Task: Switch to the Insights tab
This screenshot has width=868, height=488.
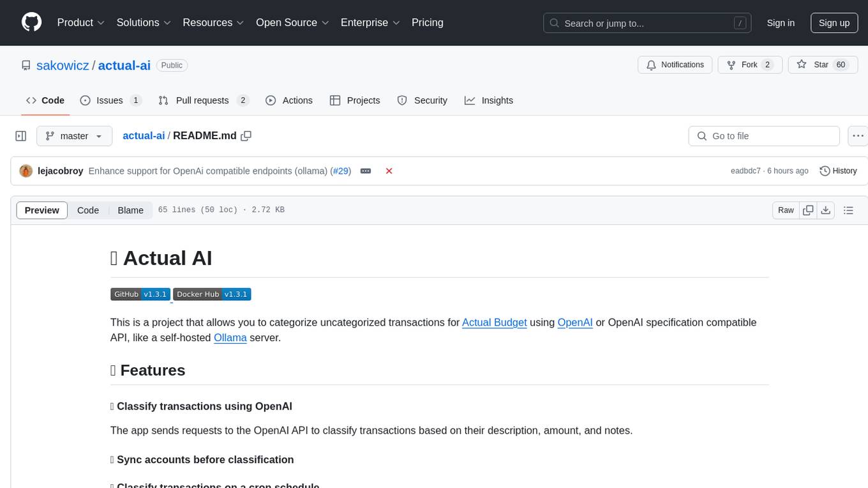Action: pos(489,100)
